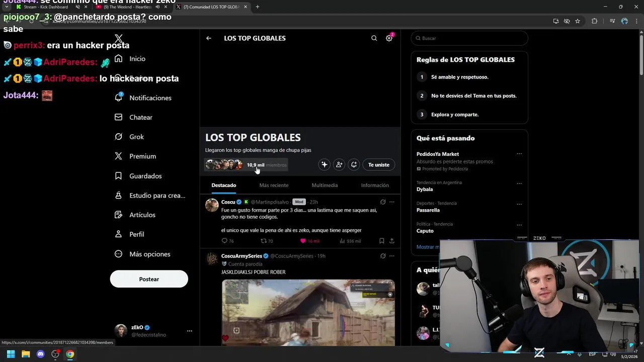Share Coscu's post
644x362 pixels.
[392, 241]
